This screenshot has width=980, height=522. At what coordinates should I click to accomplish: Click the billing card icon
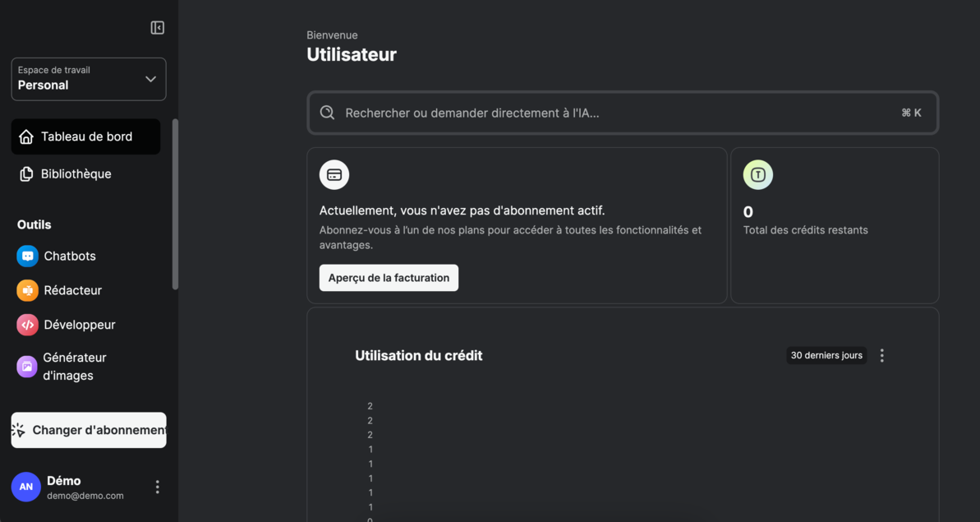334,175
